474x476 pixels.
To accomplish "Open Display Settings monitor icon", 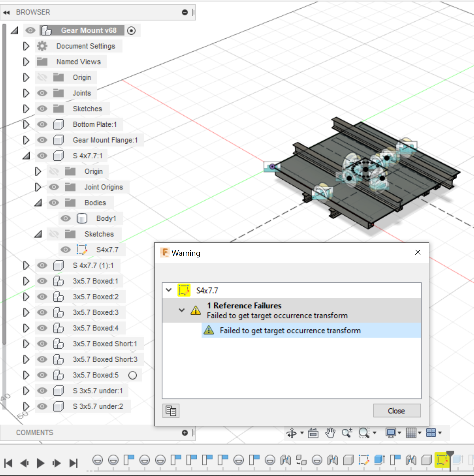I will [x=391, y=433].
